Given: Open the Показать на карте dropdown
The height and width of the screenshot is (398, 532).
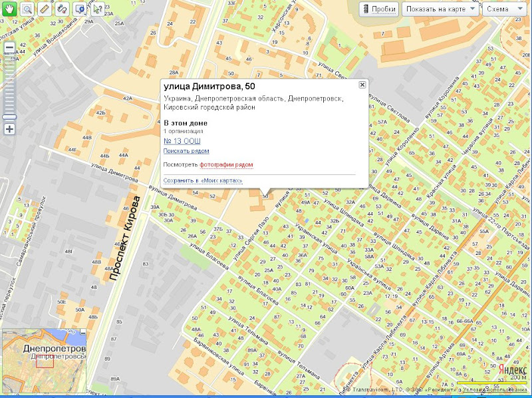Looking at the screenshot, I should 440,9.
